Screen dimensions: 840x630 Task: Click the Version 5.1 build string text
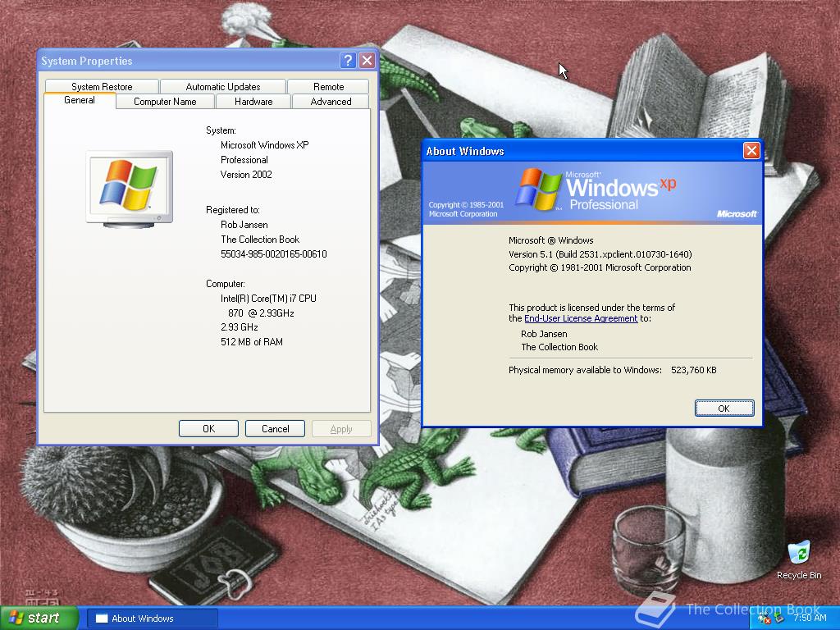point(600,254)
